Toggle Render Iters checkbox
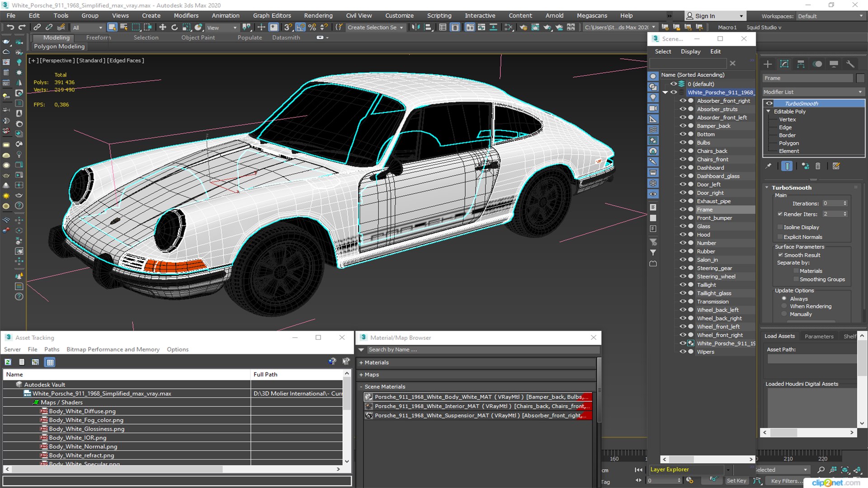The image size is (868, 488). point(780,214)
